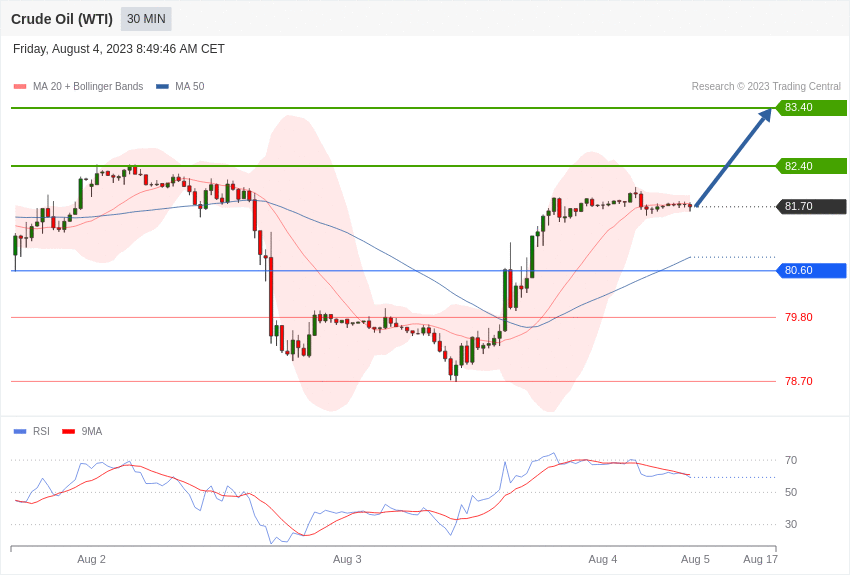
Task: Click the RSI legend label
Action: click(x=41, y=431)
